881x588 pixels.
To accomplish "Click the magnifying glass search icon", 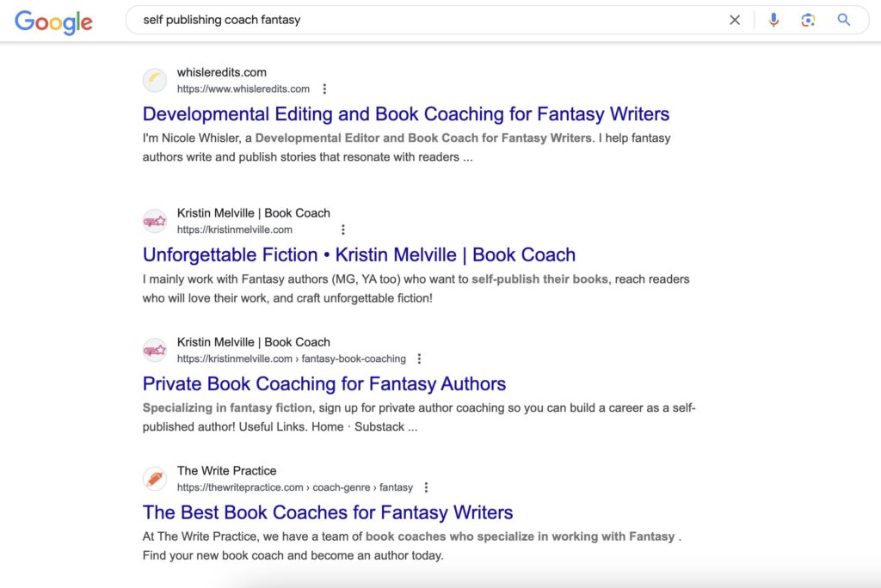I will (x=843, y=19).
